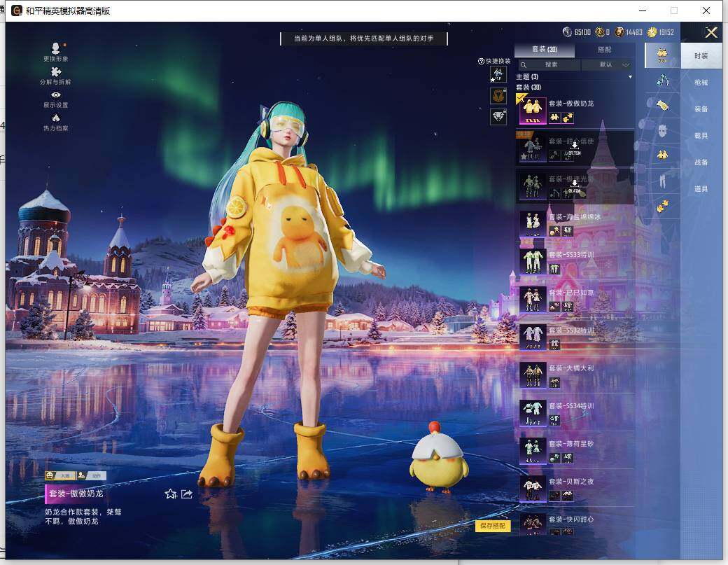Click the share icon beside the suit name
This screenshot has height=565, width=728.
(185, 494)
